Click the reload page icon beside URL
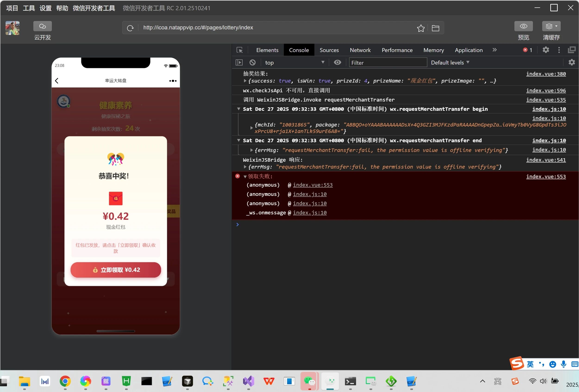The width and height of the screenshot is (579, 392). click(130, 28)
